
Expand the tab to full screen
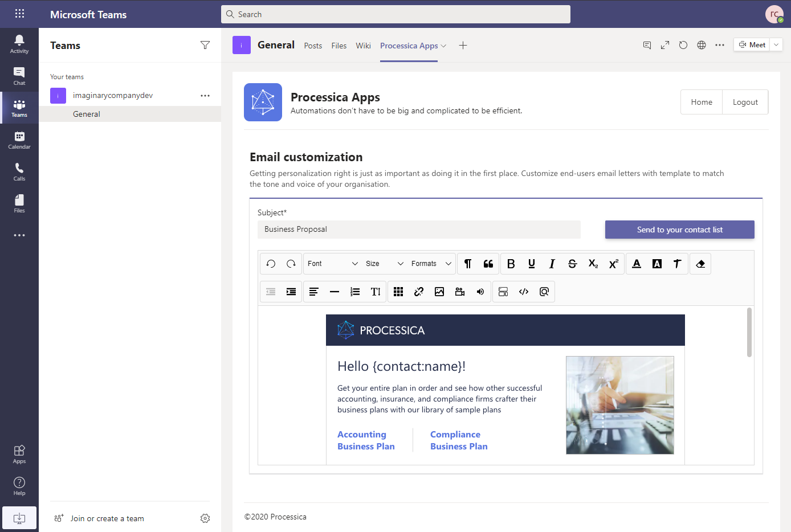click(665, 45)
